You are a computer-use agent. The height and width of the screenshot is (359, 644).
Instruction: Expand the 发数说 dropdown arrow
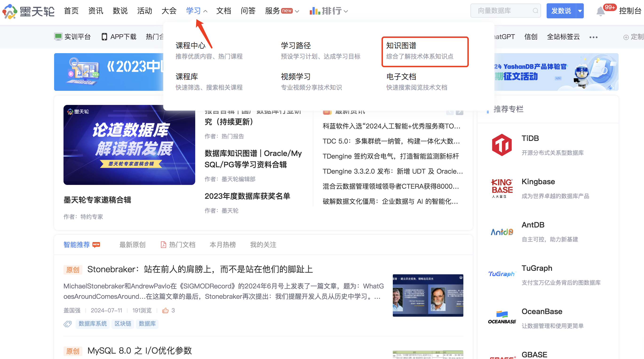[x=580, y=11]
